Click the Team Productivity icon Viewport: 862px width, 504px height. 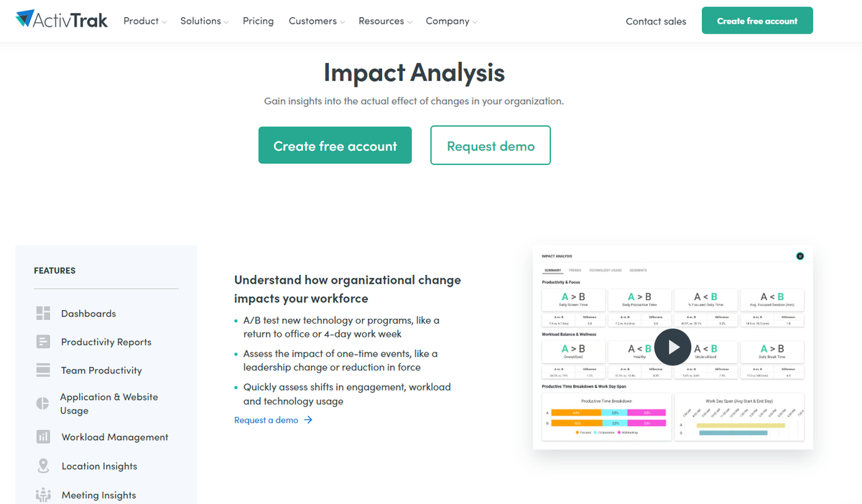(43, 370)
